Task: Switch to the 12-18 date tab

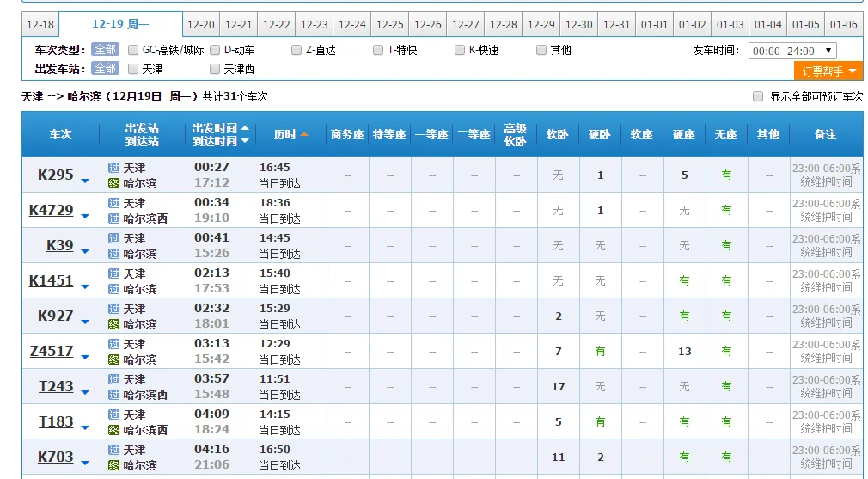Action: click(x=40, y=25)
